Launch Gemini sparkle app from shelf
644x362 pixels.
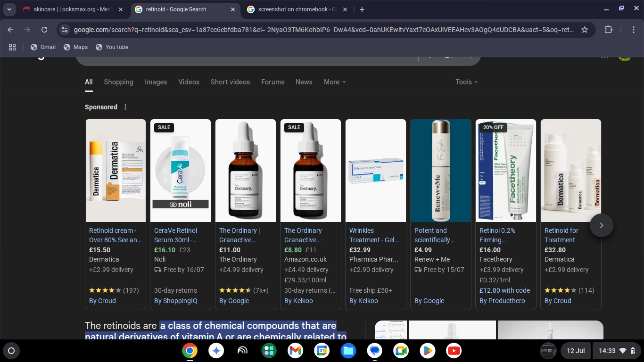pyautogui.click(x=216, y=351)
